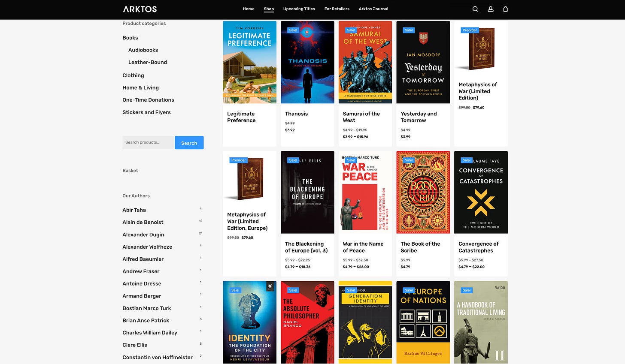Filter by author Armand Berger

[x=142, y=296]
